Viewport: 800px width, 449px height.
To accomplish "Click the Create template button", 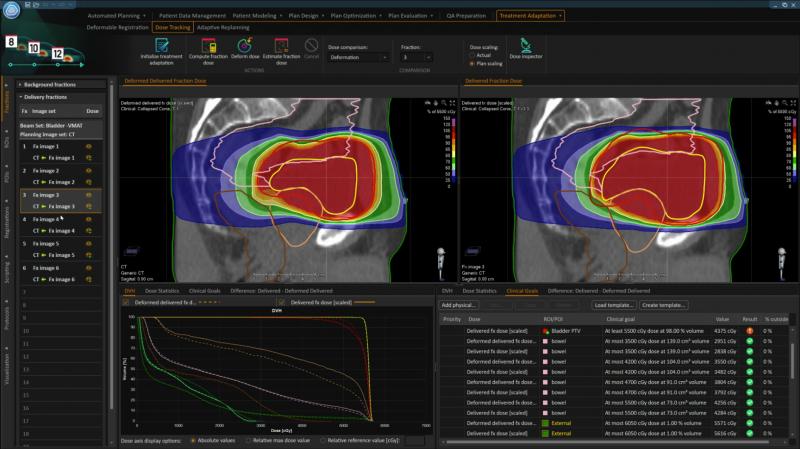I will click(663, 304).
